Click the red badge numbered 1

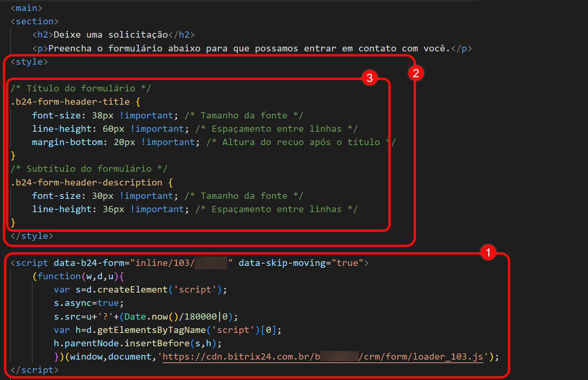point(488,253)
